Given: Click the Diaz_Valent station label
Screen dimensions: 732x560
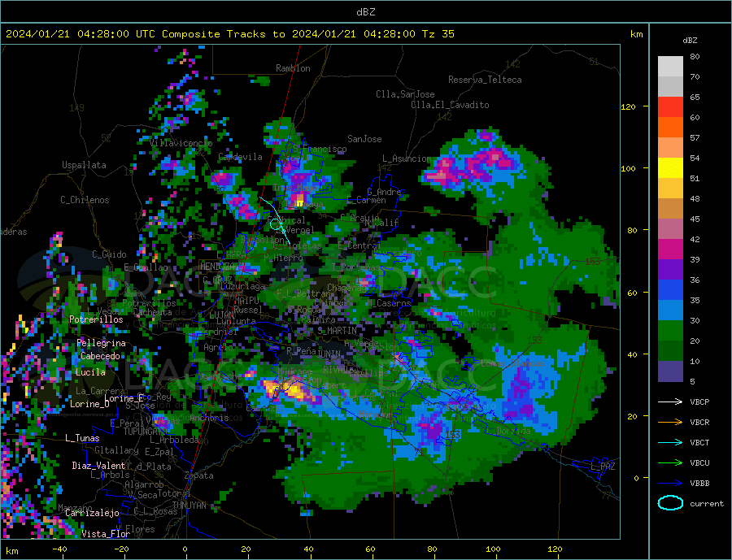Looking at the screenshot, I should point(99,466).
